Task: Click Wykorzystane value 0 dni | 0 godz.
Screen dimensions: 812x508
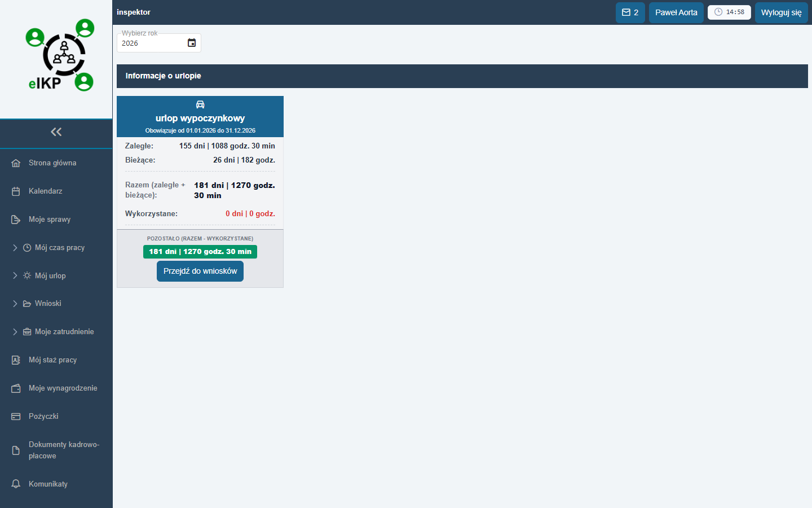Action: point(250,214)
